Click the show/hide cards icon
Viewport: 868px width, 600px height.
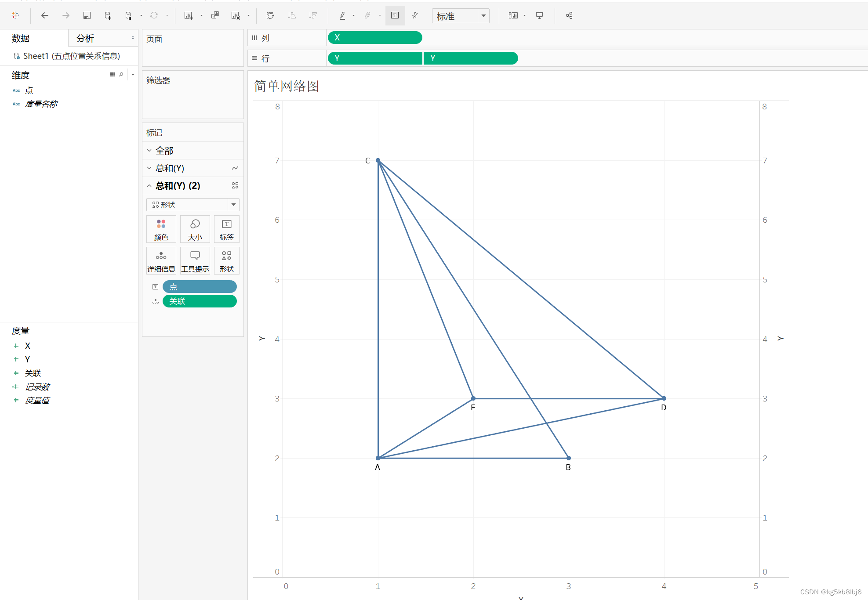coord(513,15)
